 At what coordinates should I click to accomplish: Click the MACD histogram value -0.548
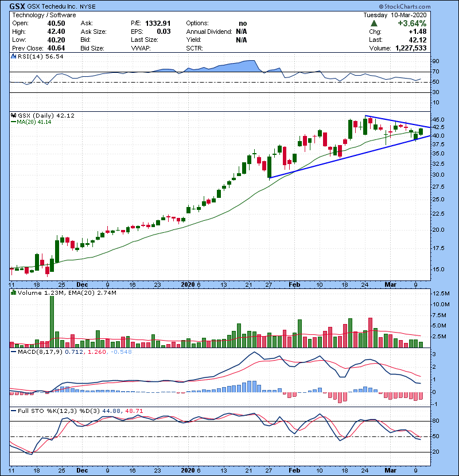(121, 352)
